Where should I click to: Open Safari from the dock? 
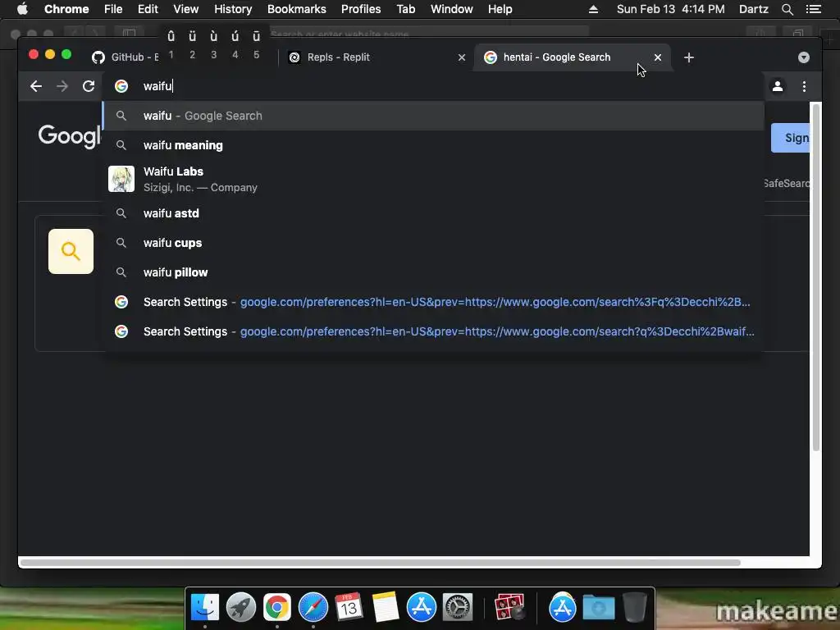point(313,608)
